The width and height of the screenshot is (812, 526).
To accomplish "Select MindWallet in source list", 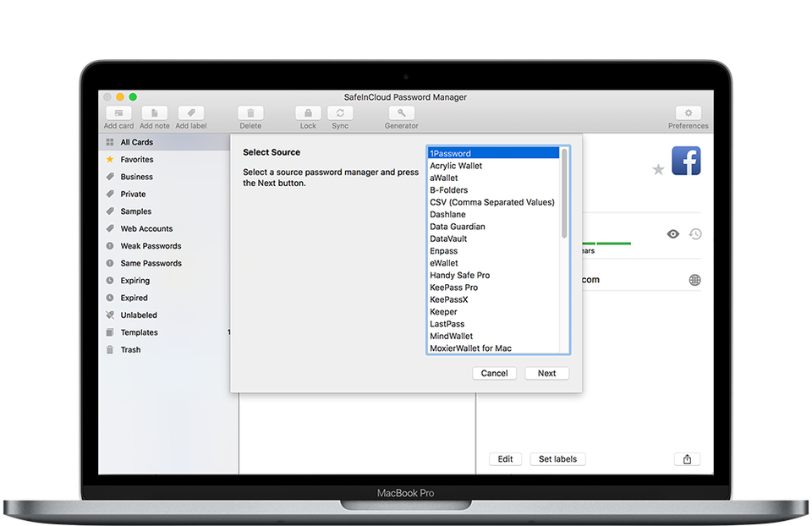I will pos(493,336).
